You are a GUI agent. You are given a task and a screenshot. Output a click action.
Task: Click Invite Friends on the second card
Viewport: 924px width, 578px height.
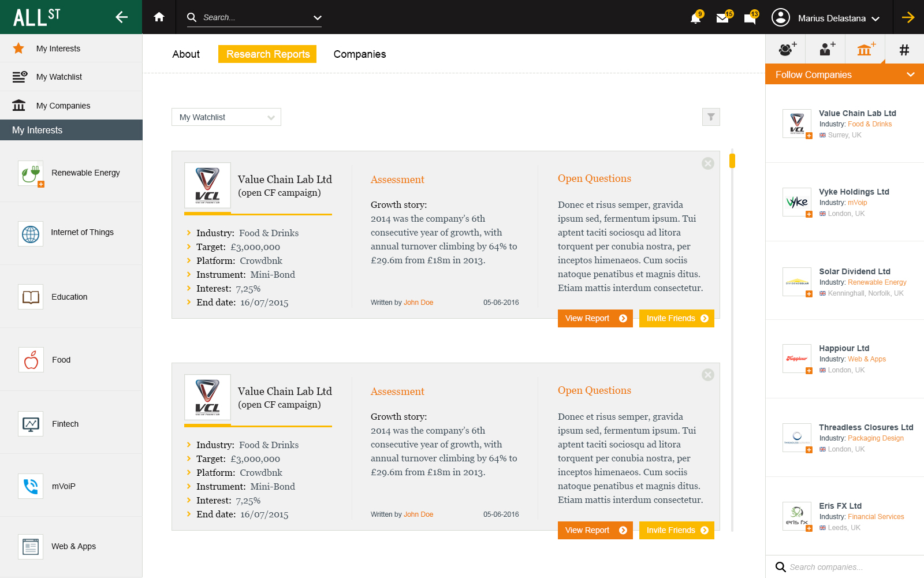click(677, 530)
